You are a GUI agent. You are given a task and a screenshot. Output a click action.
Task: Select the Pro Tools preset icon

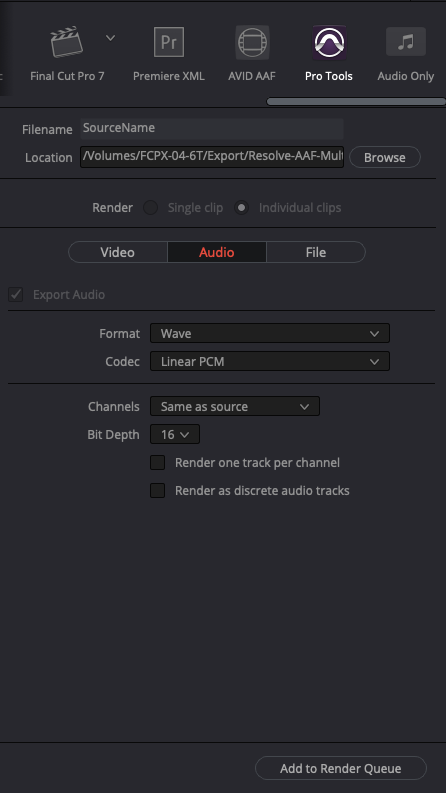[329, 42]
